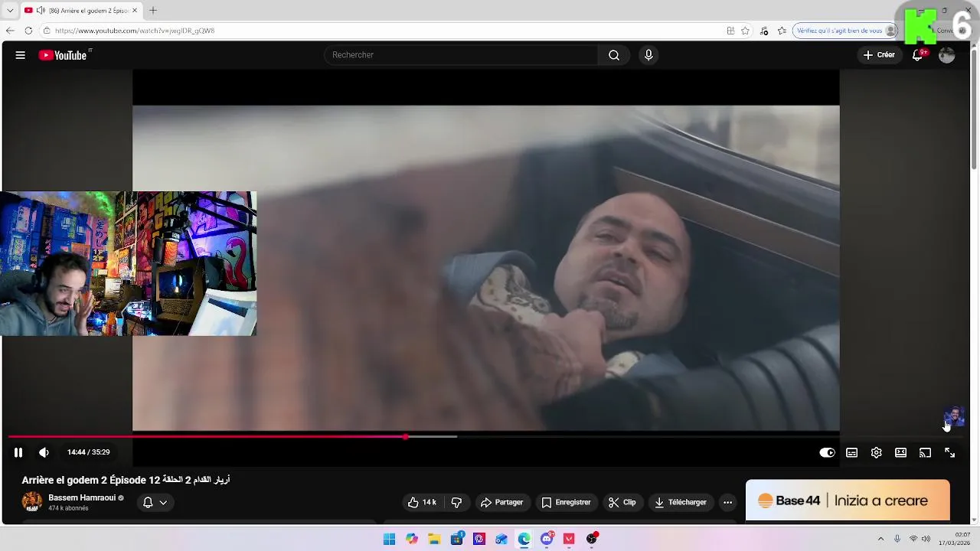The image size is (980, 551).
Task: Launch Copilot from the taskbar
Action: tap(412, 539)
